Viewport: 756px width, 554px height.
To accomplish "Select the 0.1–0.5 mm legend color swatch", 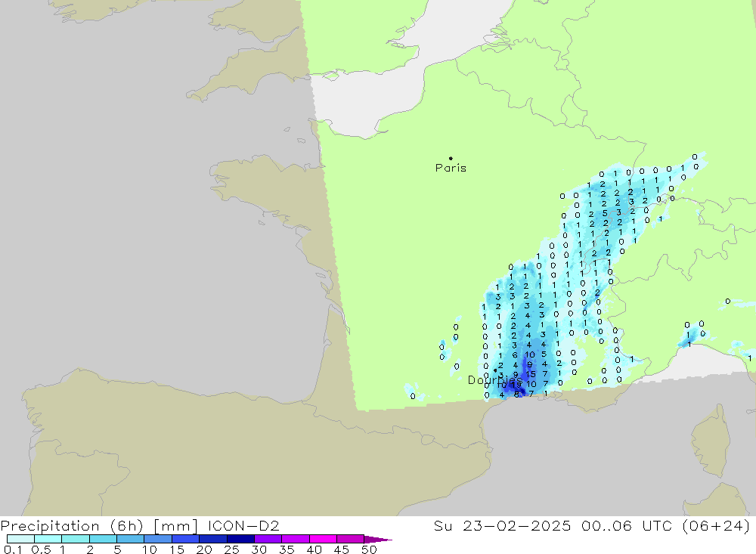I will [20, 539].
